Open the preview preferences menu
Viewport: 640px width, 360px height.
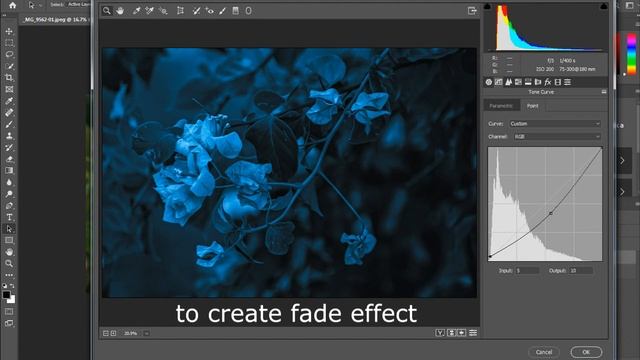click(473, 333)
